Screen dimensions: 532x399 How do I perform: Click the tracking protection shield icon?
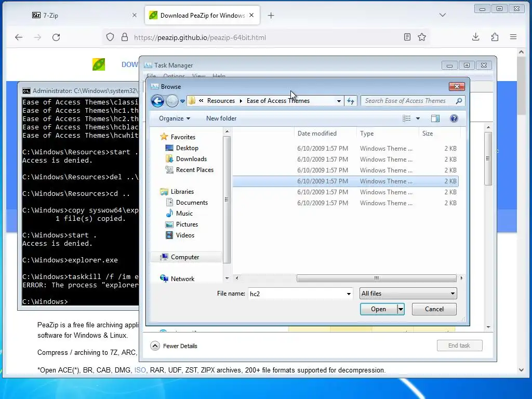tap(110, 37)
